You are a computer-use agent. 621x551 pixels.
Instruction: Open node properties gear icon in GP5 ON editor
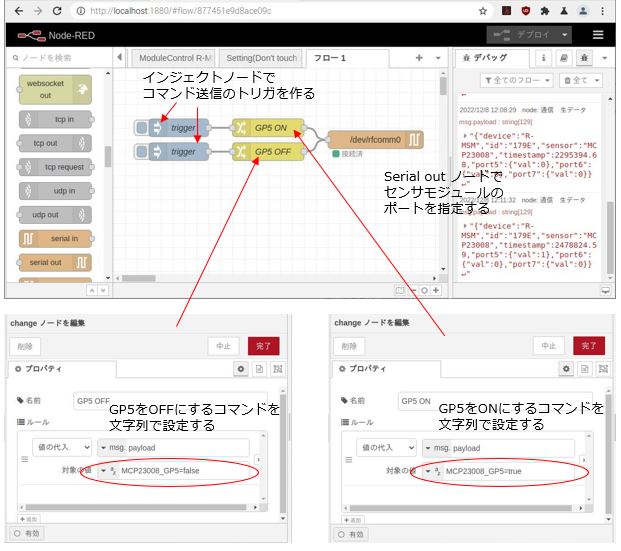click(568, 369)
